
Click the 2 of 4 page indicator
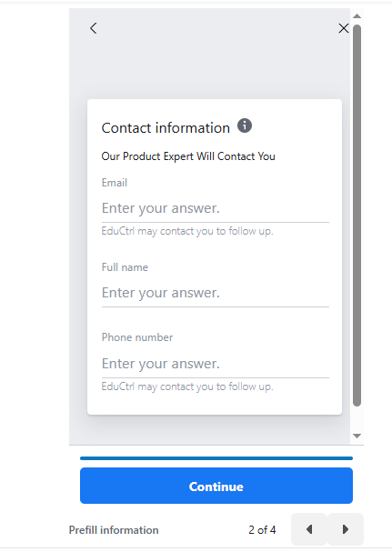262,530
